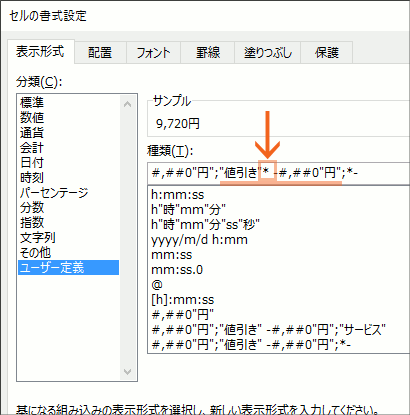410x415 pixels.
Task: Click the category list scroll up arrow
Action: pos(127,104)
